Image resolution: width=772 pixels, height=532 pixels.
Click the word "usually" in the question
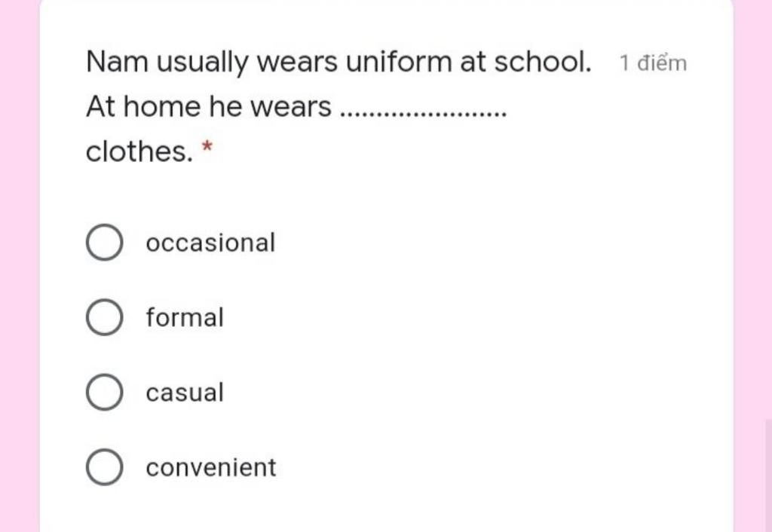click(x=203, y=64)
